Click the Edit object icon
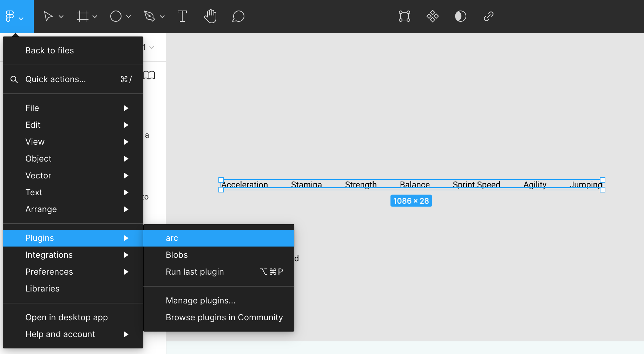 pos(405,16)
